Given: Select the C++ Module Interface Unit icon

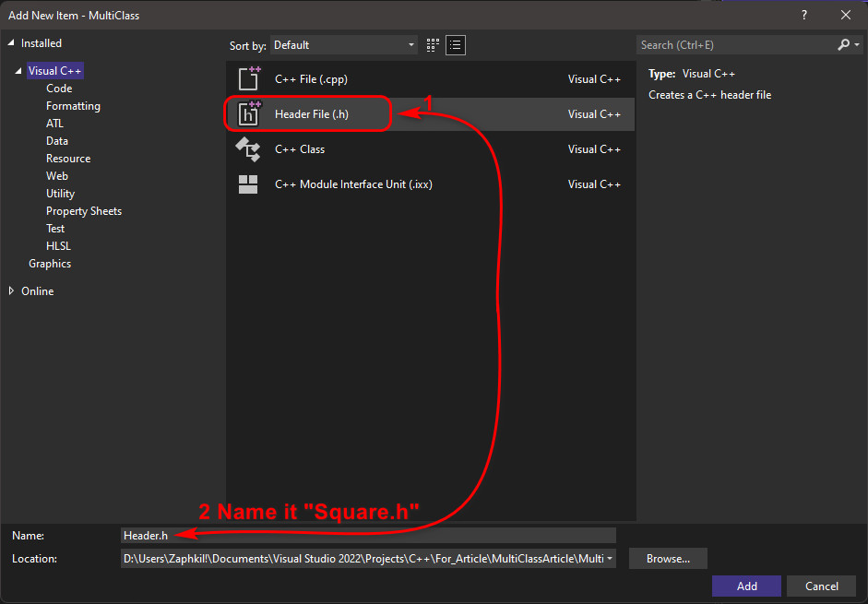Looking at the screenshot, I should click(x=248, y=184).
